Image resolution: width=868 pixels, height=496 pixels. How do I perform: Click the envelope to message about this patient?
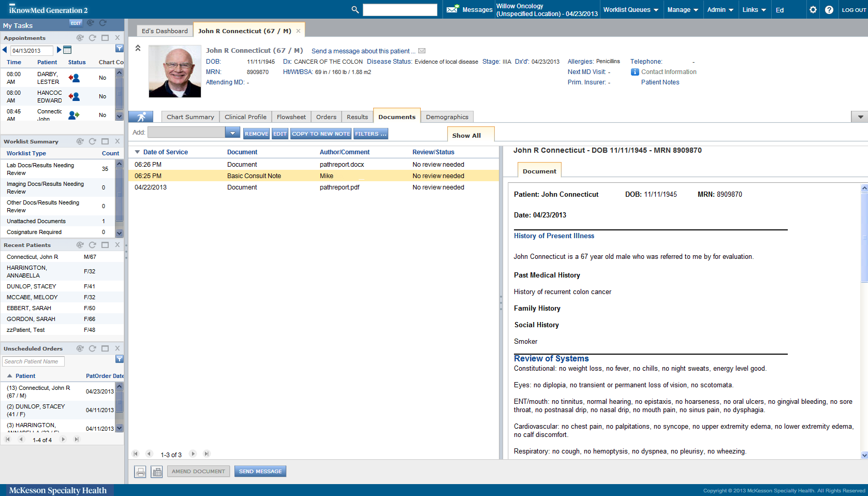click(422, 51)
